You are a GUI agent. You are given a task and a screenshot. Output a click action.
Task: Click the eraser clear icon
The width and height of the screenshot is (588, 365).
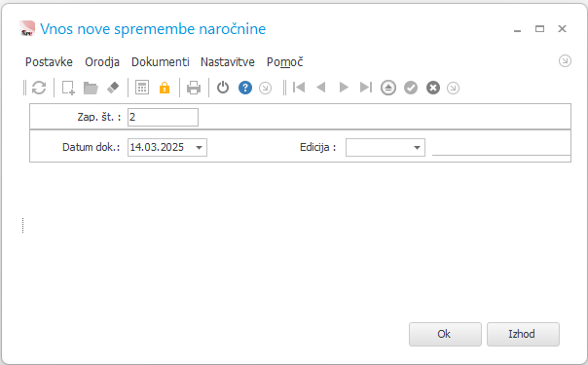tap(113, 88)
